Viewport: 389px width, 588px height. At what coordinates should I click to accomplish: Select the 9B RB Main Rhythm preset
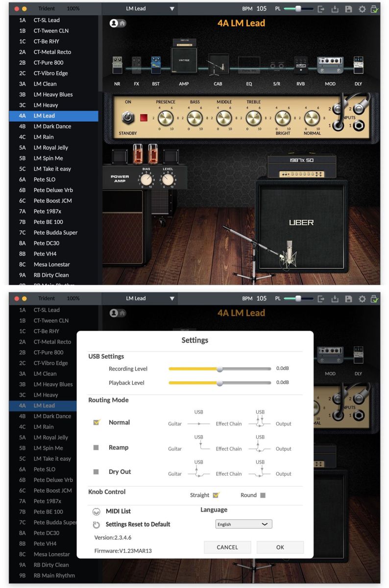pos(54,575)
